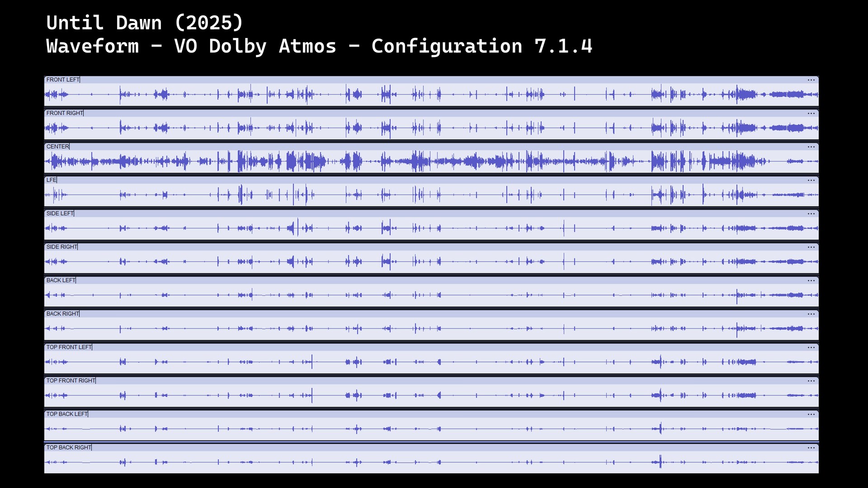Select the BACK RIGHT track label
Screen dimensions: 868x488
[63, 314]
